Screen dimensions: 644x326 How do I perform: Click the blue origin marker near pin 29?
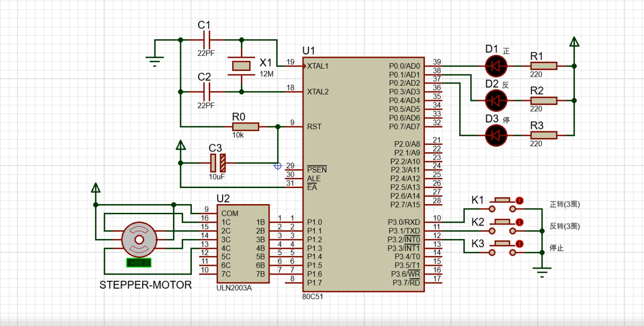coord(277,165)
